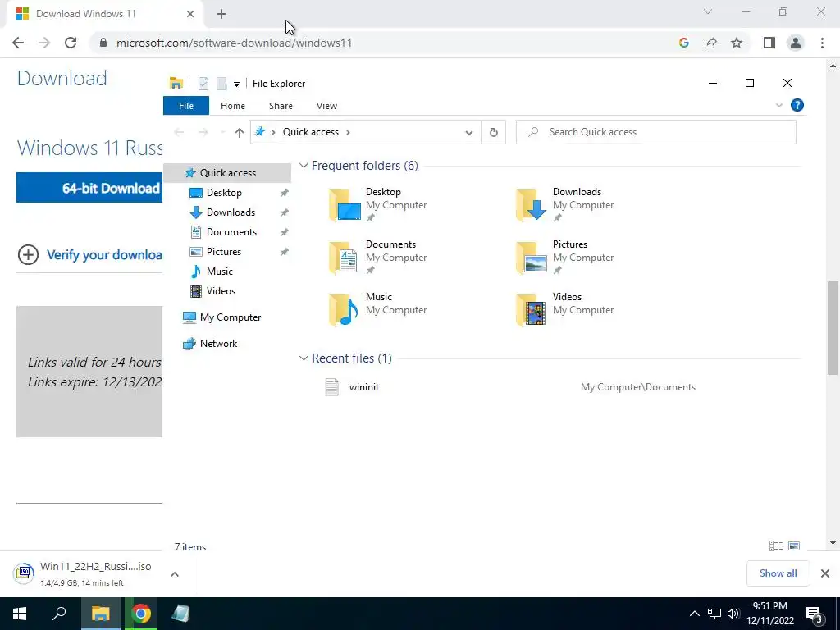Click the New folder icon in quick access toolbar

point(221,83)
